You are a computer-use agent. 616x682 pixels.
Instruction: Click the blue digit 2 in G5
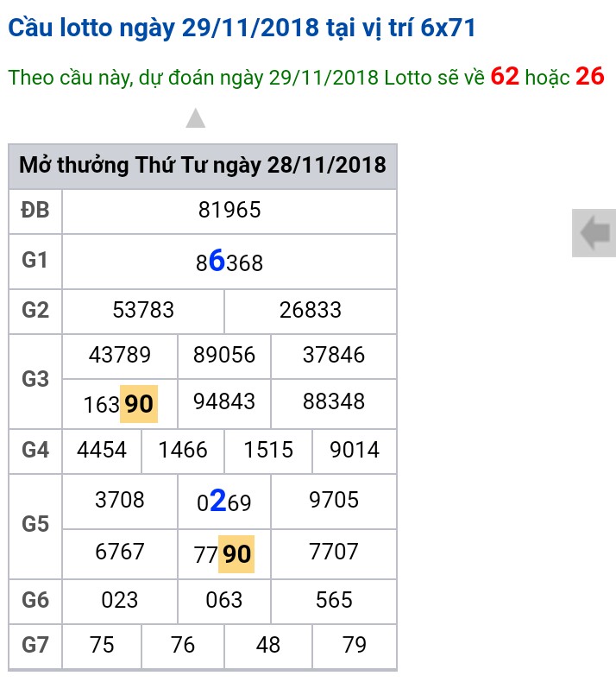218,500
